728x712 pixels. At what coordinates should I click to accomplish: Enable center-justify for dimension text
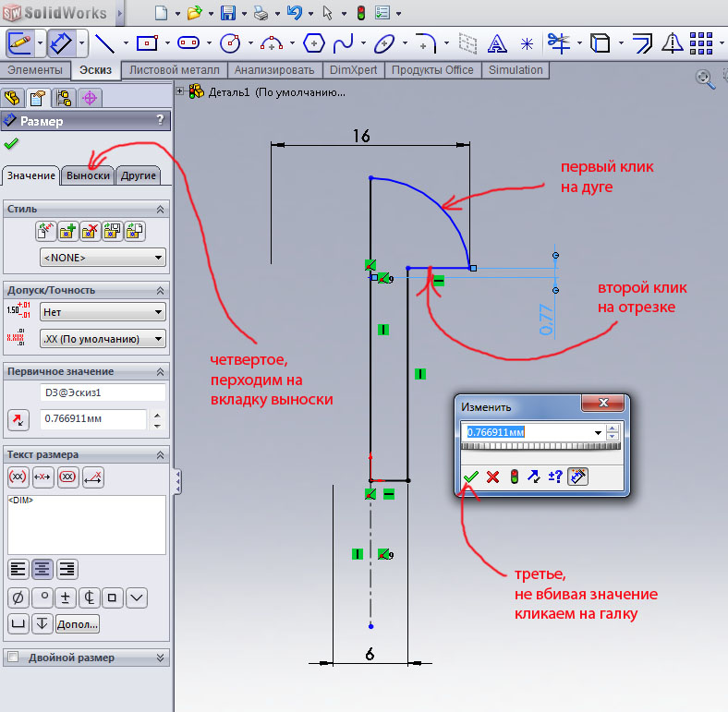click(42, 568)
